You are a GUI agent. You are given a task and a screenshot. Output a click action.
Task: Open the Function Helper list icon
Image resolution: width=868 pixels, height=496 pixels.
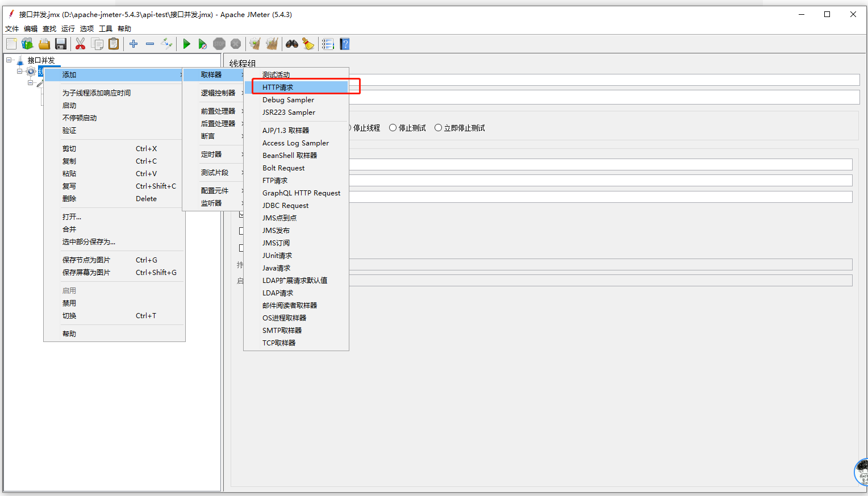click(x=328, y=44)
